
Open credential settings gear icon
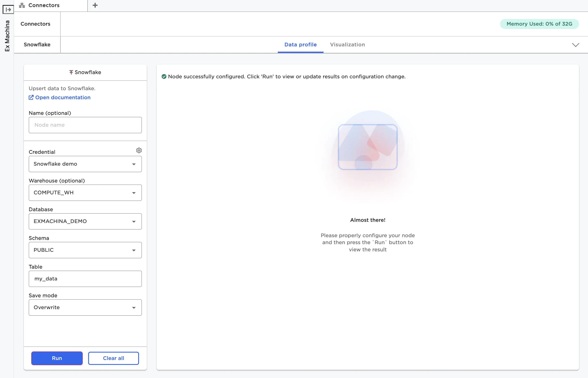pyautogui.click(x=139, y=150)
